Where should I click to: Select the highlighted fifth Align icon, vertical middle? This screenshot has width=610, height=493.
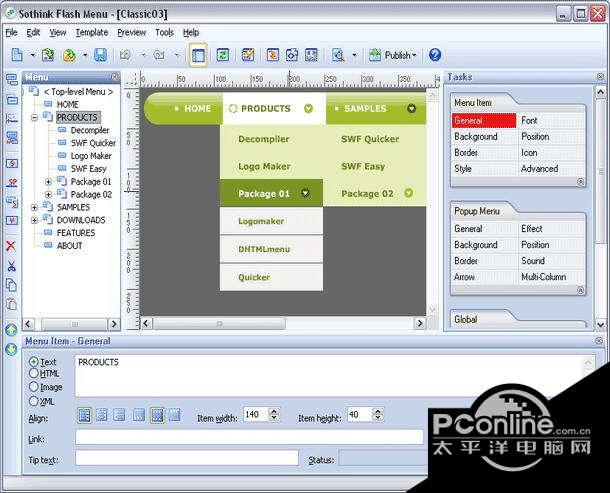[x=157, y=415]
